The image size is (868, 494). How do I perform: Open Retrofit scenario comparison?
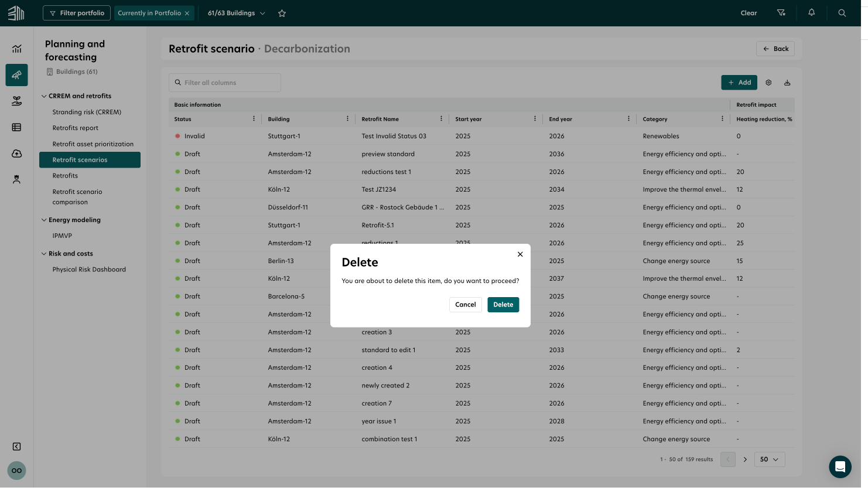[x=77, y=197]
